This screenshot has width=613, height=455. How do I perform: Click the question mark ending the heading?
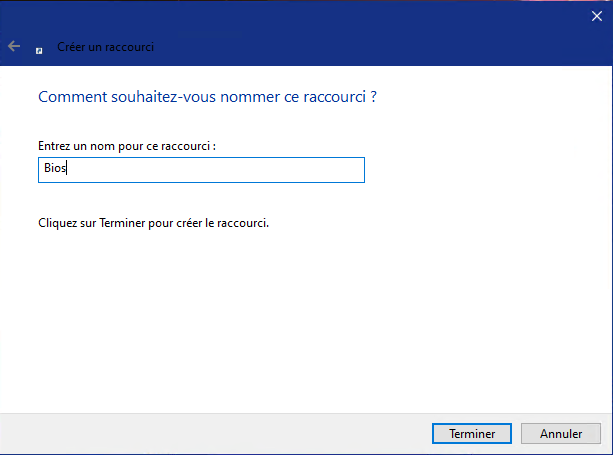pos(374,98)
